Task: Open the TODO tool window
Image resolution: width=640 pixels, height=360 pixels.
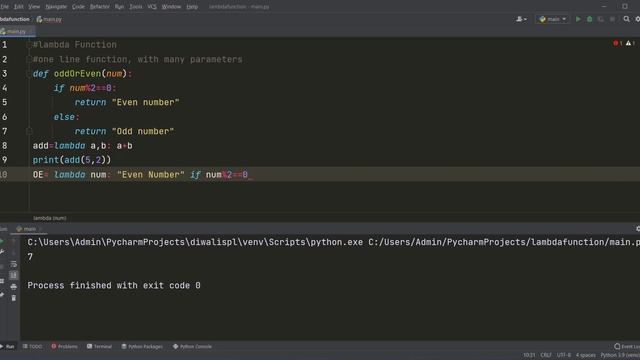Action: (32, 347)
